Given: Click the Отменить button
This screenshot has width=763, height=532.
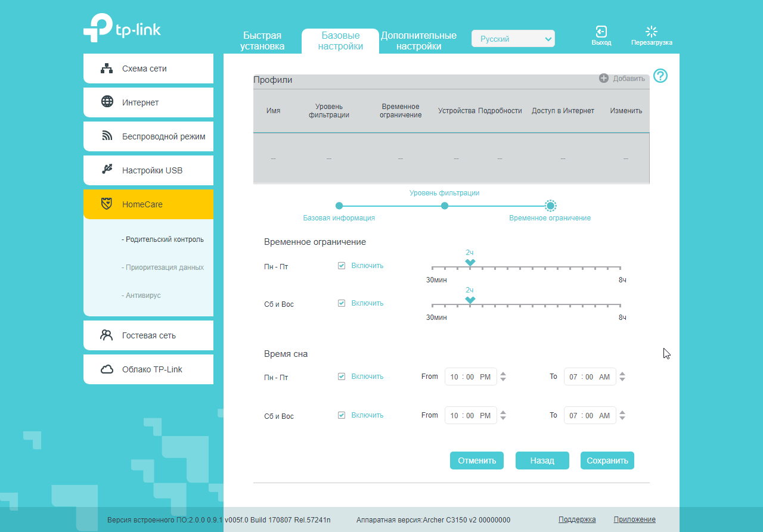Looking at the screenshot, I should (477, 461).
